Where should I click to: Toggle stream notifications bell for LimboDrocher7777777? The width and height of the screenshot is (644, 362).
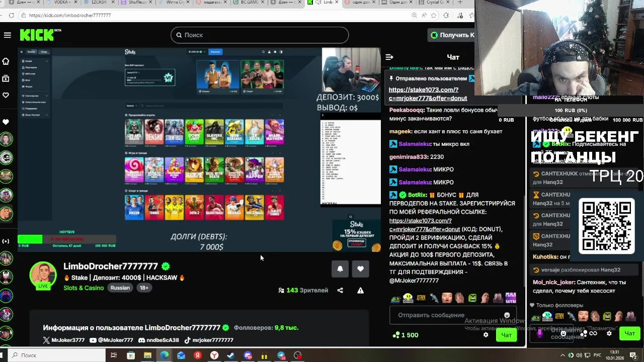[x=340, y=269]
